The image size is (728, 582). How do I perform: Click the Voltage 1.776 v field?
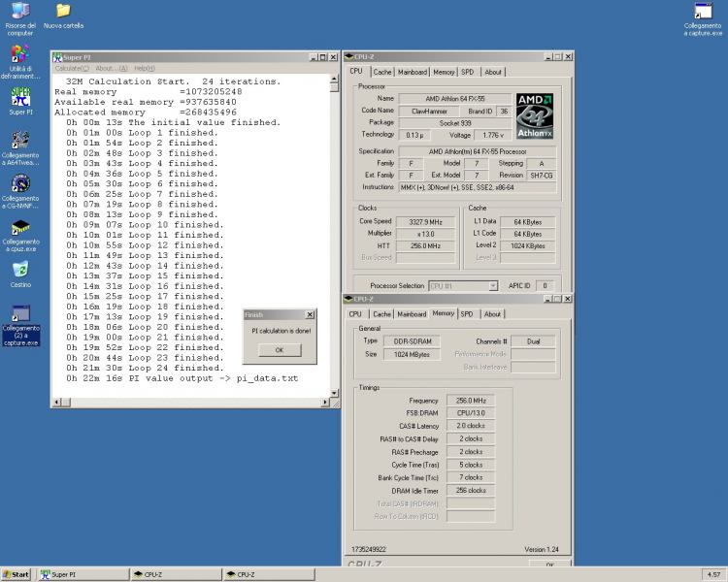point(493,135)
